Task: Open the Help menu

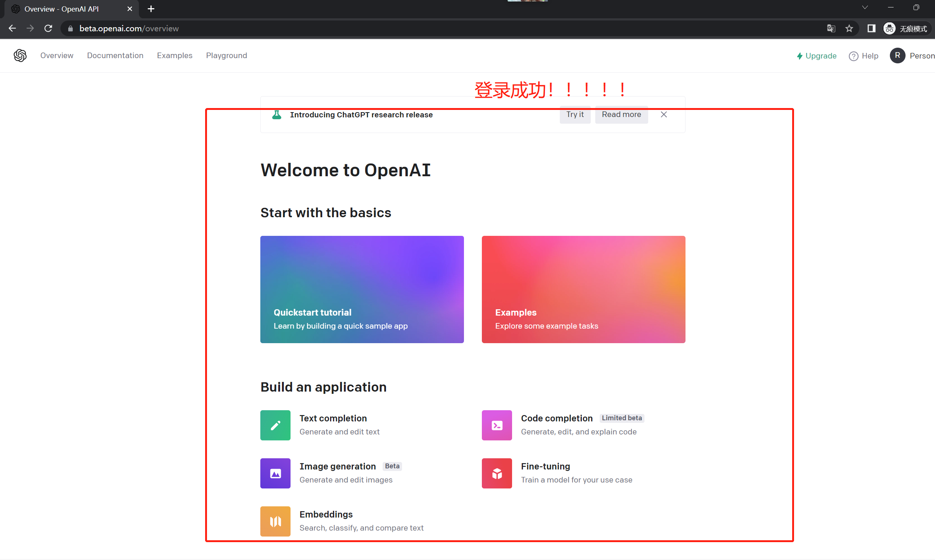Action: pos(864,56)
